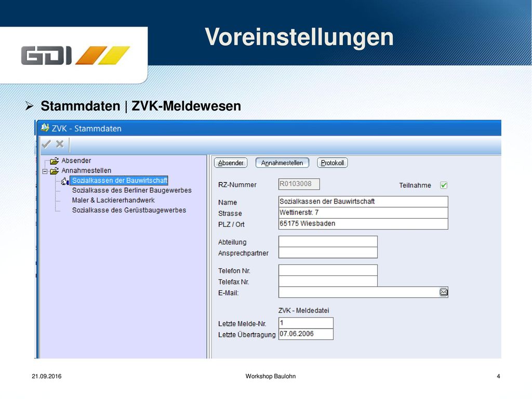Select Sozialkasse des Gerüstbaugewerbes entry
Screen dimensions: 532x399
click(x=129, y=210)
